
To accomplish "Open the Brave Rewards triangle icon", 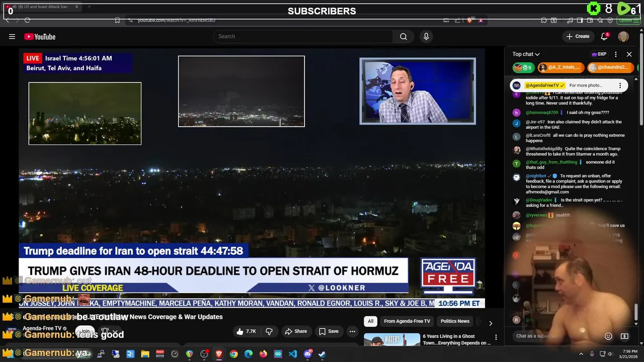I will [x=480, y=20].
